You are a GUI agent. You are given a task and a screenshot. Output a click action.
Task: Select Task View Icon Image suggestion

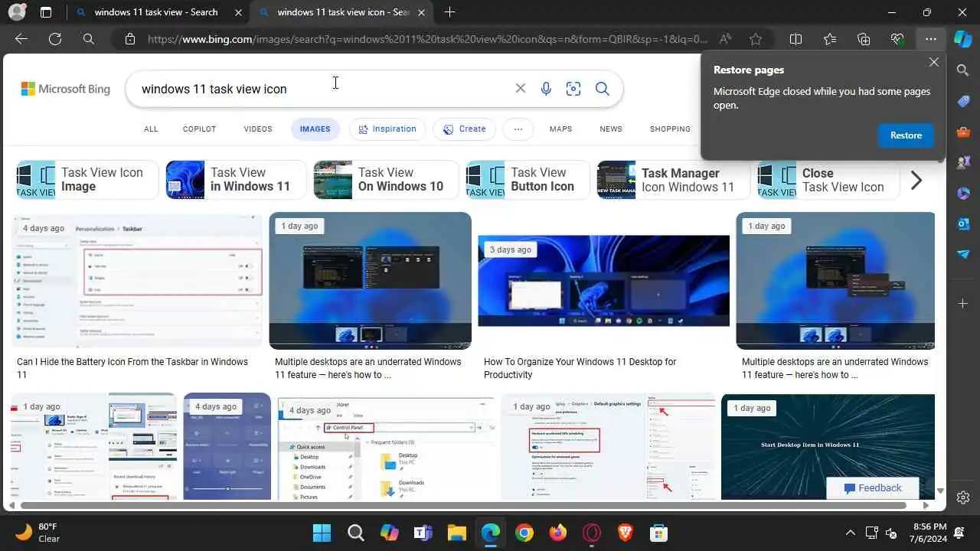click(x=87, y=180)
